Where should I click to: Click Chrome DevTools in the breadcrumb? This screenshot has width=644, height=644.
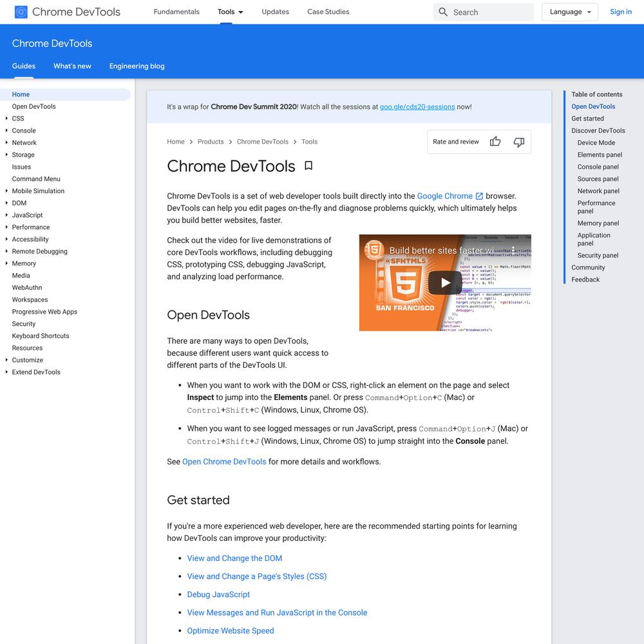point(263,142)
